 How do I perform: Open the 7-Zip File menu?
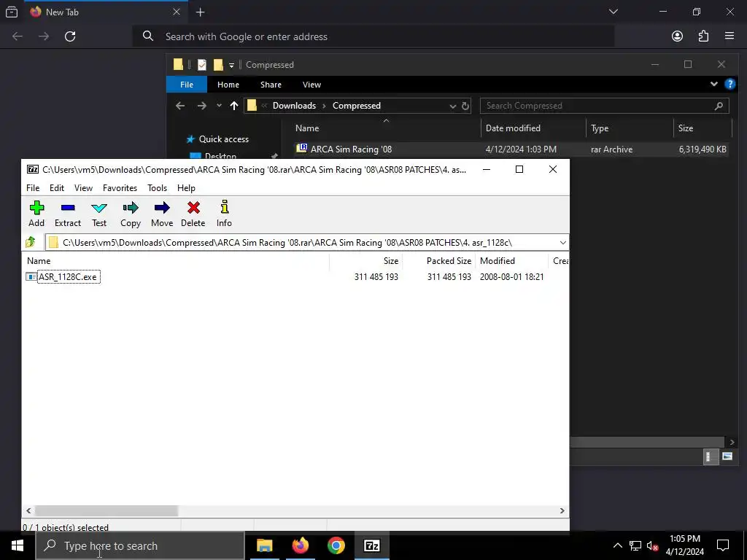[x=33, y=188]
